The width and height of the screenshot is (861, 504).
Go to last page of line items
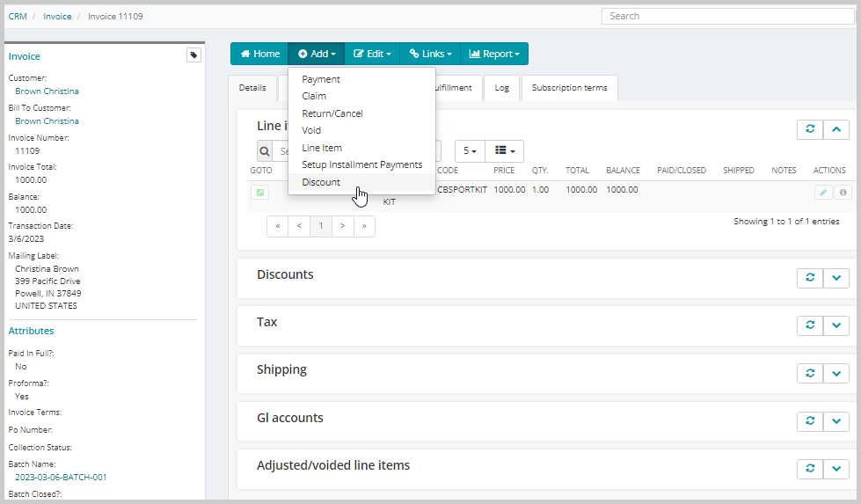point(364,226)
